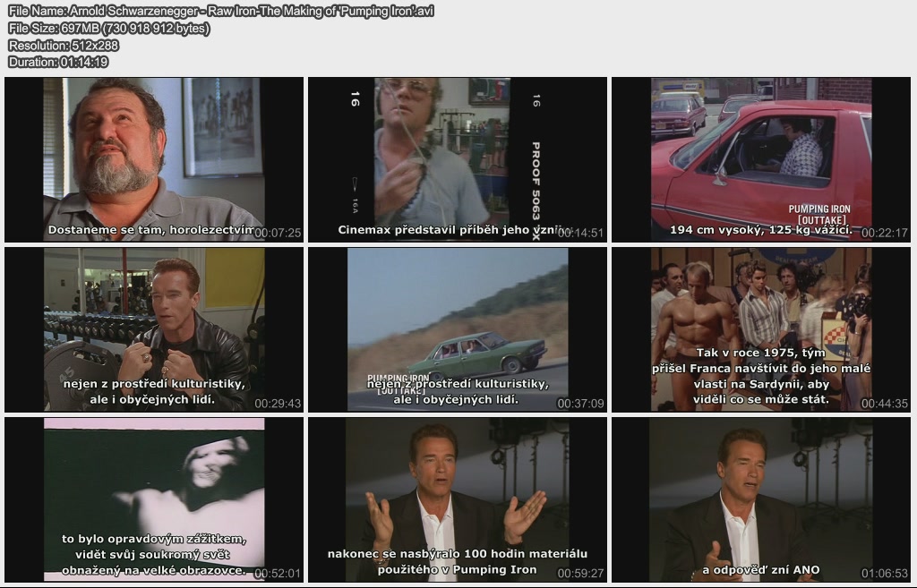Click the 00:22:17 timestamp

click(884, 233)
